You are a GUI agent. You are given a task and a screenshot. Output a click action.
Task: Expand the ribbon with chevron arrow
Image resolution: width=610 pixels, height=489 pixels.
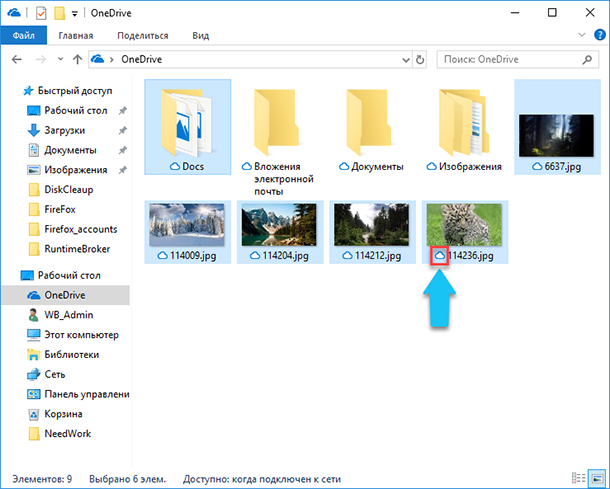click(x=582, y=35)
